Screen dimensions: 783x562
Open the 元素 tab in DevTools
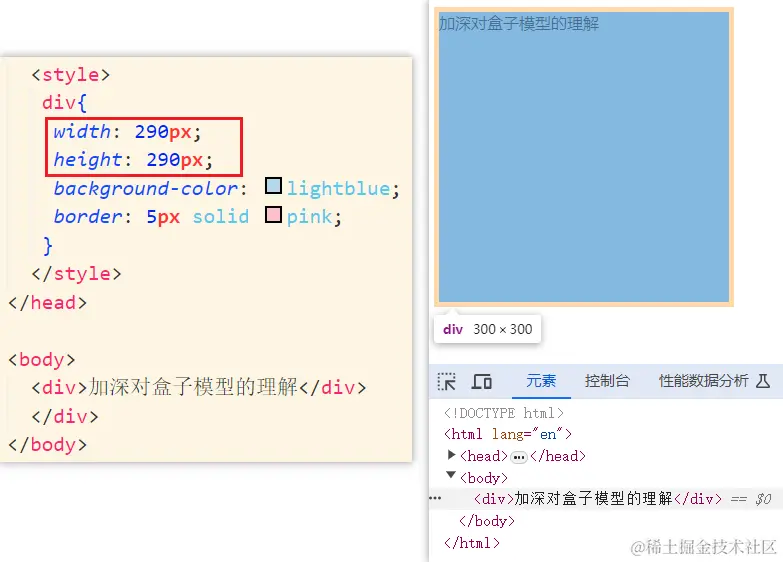click(541, 381)
